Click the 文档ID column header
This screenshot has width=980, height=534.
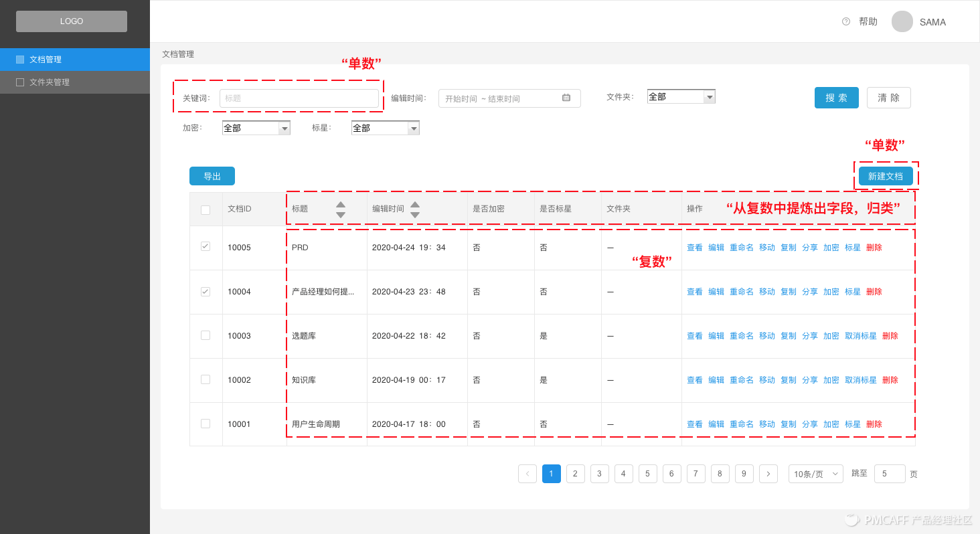[240, 209]
